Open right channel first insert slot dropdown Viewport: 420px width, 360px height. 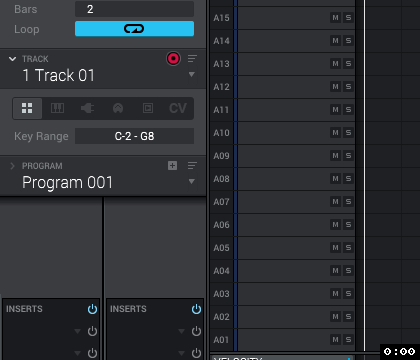point(181,331)
